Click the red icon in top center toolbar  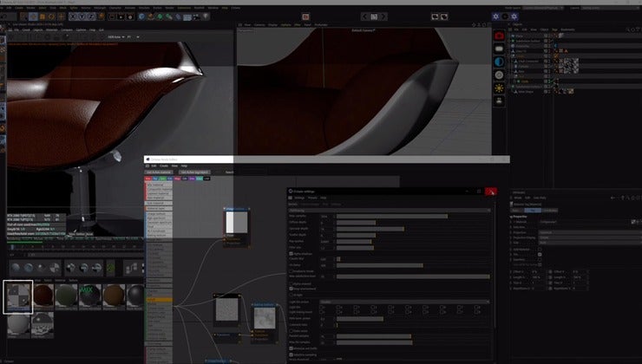[305, 16]
